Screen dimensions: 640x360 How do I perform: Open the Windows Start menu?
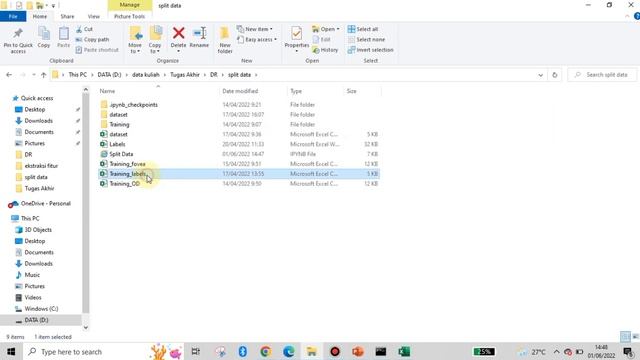point(11,351)
